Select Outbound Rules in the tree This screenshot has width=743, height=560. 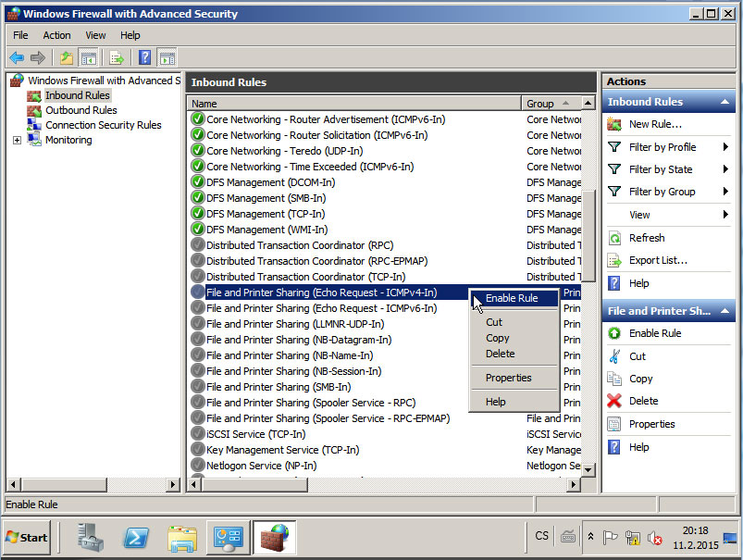point(80,110)
